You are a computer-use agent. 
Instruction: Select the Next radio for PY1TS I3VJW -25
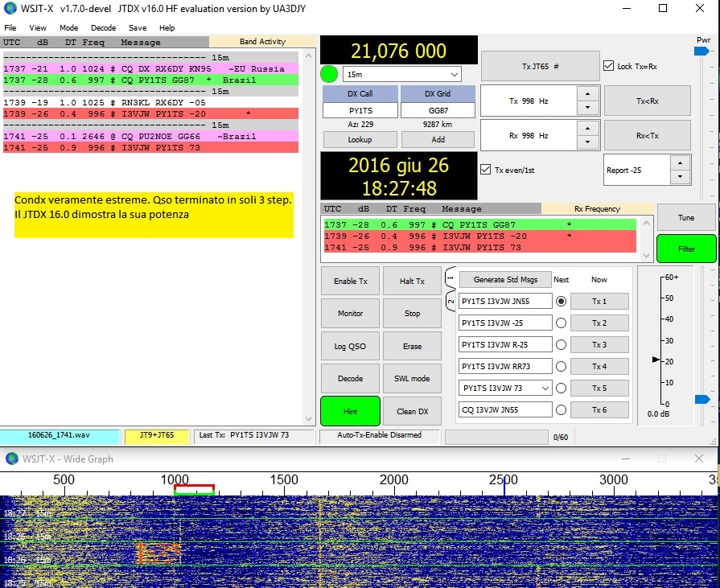coord(561,323)
